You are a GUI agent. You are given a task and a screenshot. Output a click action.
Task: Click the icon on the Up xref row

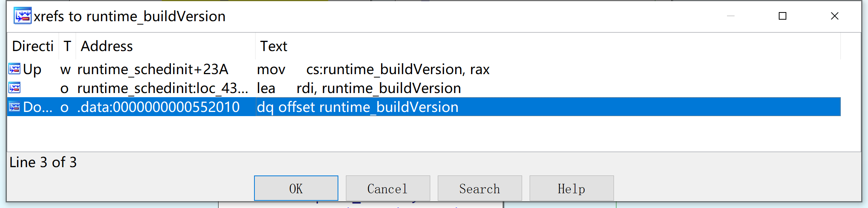[15, 69]
